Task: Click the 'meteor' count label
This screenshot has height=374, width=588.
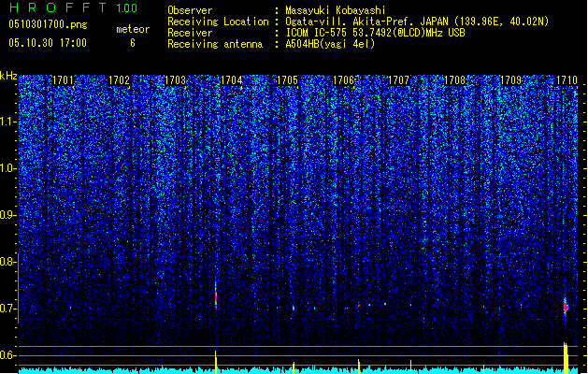Action: pos(133,29)
